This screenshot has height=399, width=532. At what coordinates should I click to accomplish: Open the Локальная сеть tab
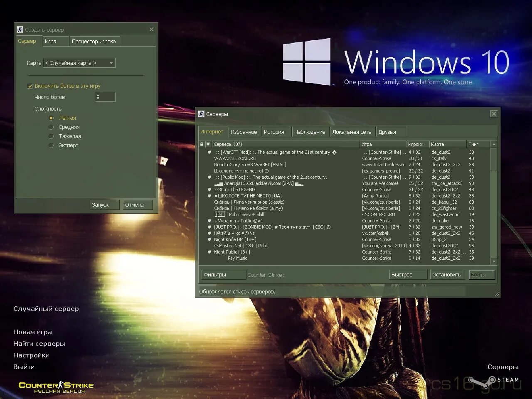pos(352,132)
